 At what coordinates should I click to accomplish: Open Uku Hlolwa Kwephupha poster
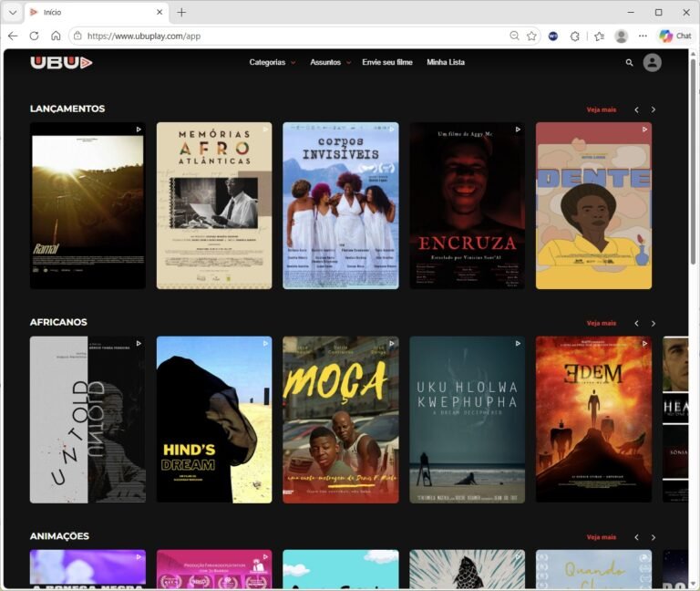468,420
